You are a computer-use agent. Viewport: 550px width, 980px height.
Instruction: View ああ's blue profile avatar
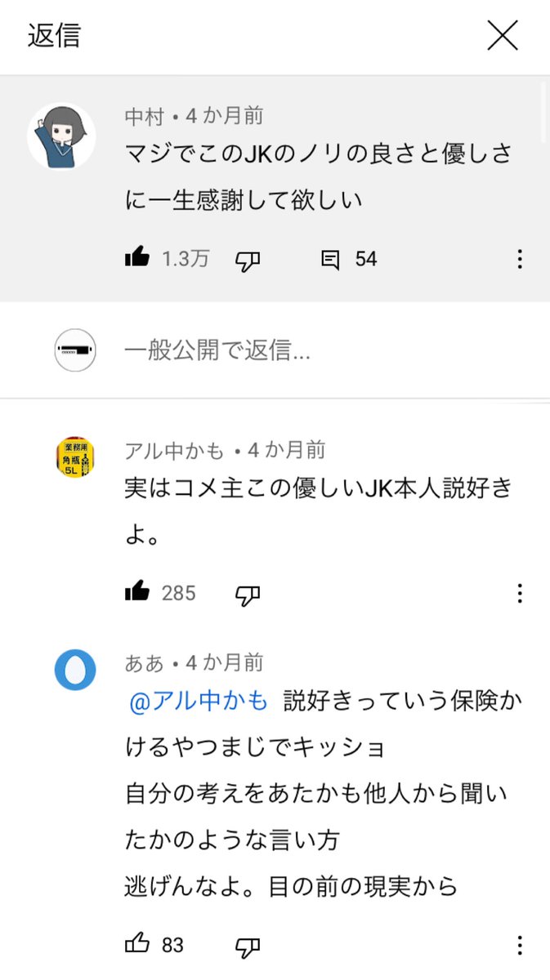click(x=75, y=671)
